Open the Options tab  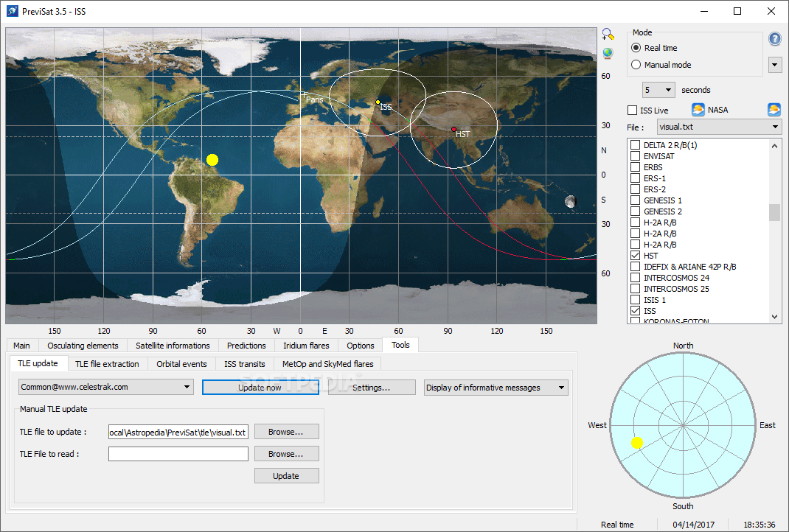[x=361, y=346]
